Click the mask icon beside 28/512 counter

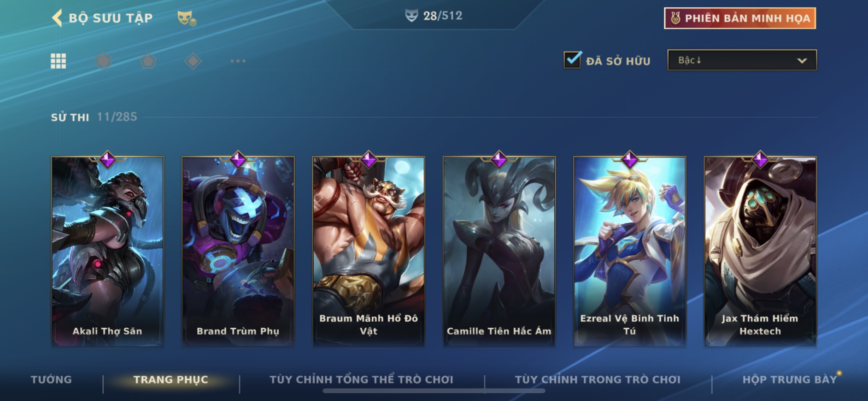(x=411, y=16)
